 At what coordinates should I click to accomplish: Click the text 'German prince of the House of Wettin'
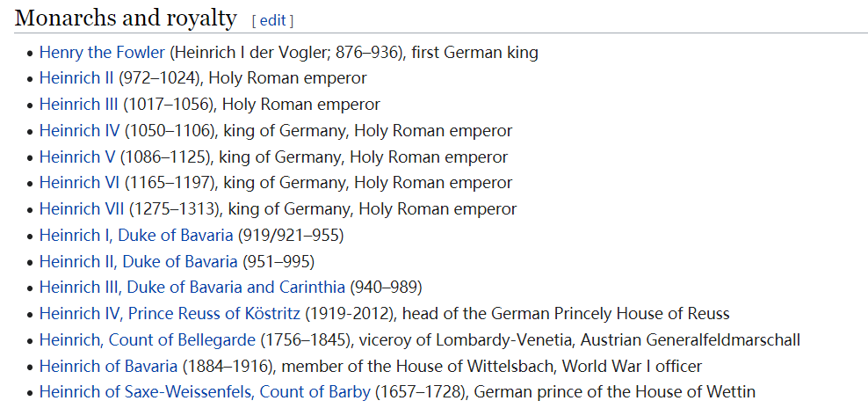[x=615, y=392]
